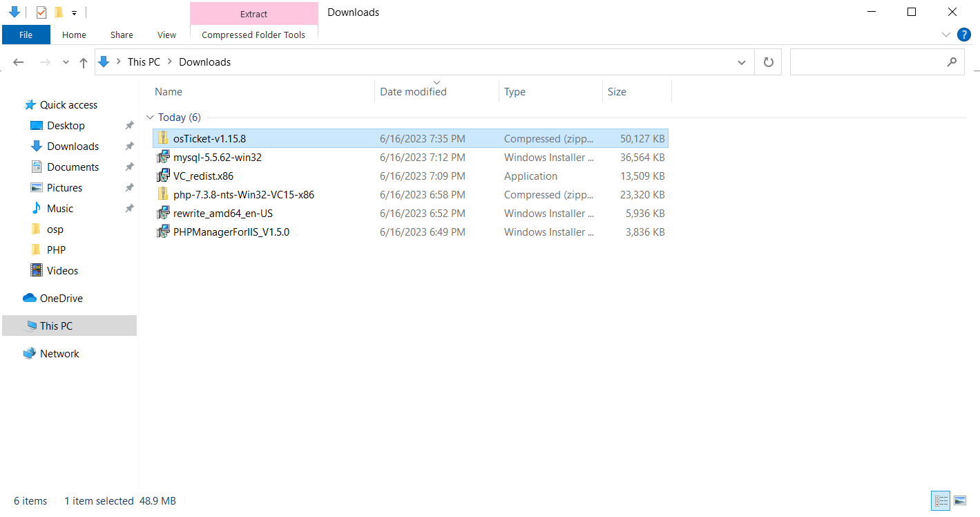Click the 6/16/2023 7:12 PM date cell

click(423, 158)
